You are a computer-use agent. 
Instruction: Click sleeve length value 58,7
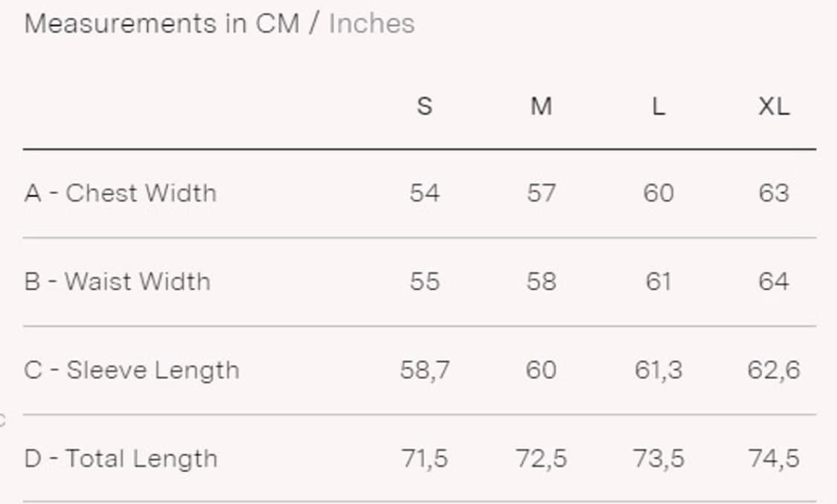click(424, 370)
